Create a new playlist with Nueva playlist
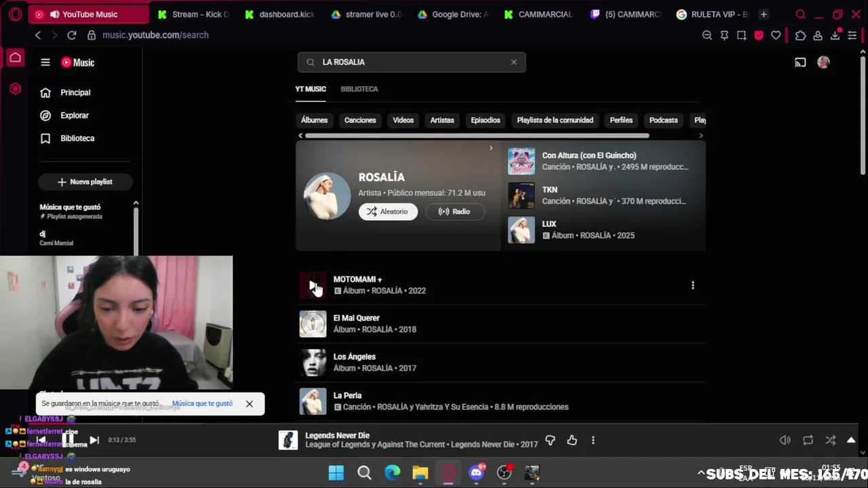 pyautogui.click(x=85, y=182)
